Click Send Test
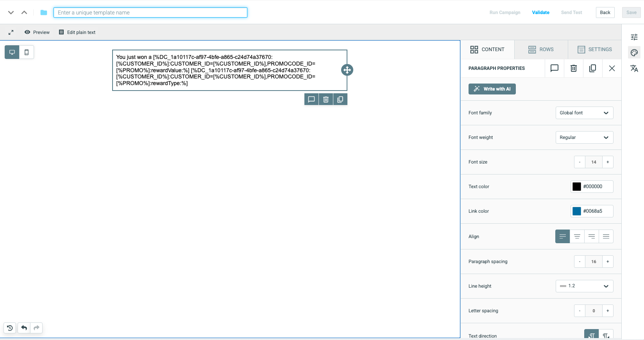The width and height of the screenshot is (644, 340). click(x=571, y=12)
